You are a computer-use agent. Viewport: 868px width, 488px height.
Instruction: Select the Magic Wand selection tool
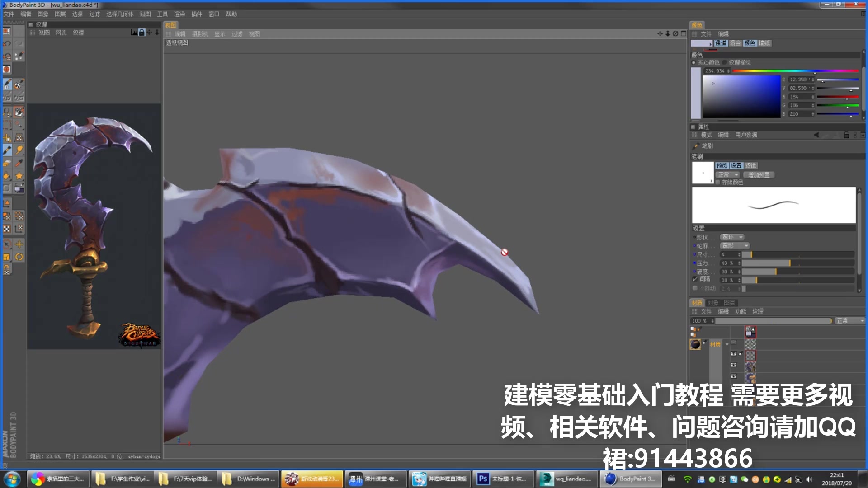click(19, 125)
